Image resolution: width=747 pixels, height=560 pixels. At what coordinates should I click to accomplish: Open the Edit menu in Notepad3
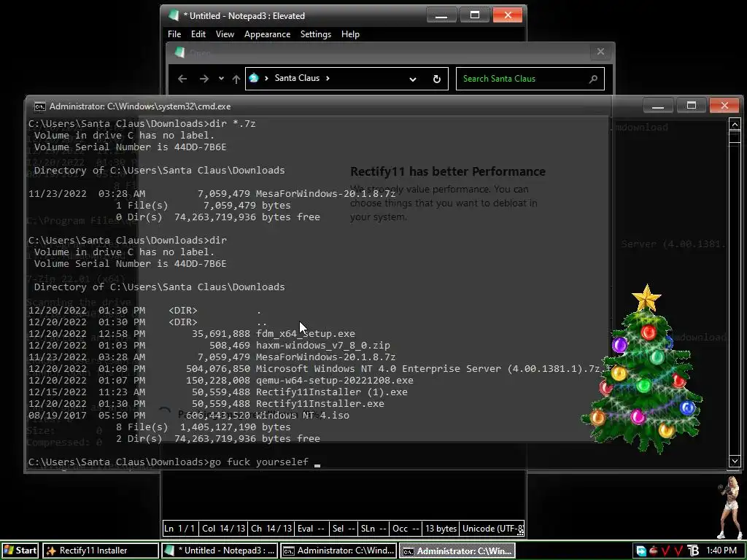[x=198, y=34]
